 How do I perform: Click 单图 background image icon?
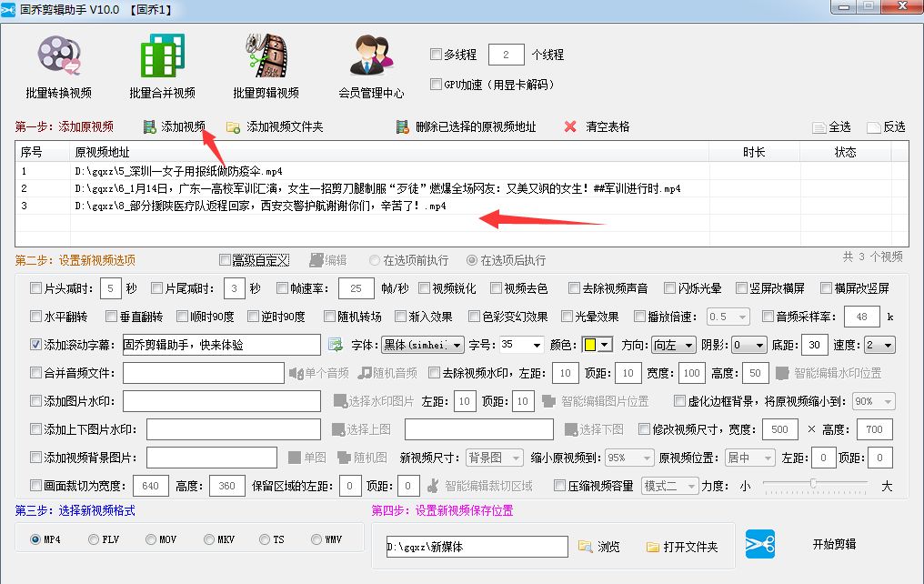tap(295, 458)
